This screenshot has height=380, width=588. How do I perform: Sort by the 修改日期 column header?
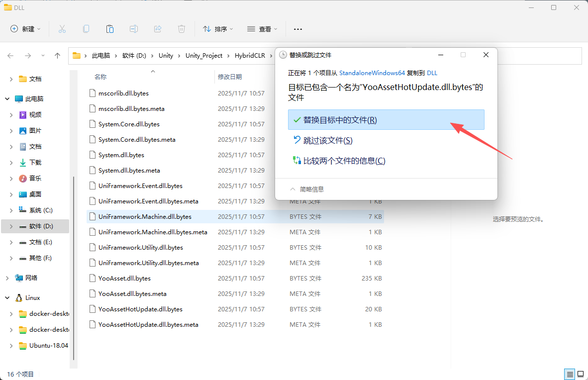tap(229, 77)
